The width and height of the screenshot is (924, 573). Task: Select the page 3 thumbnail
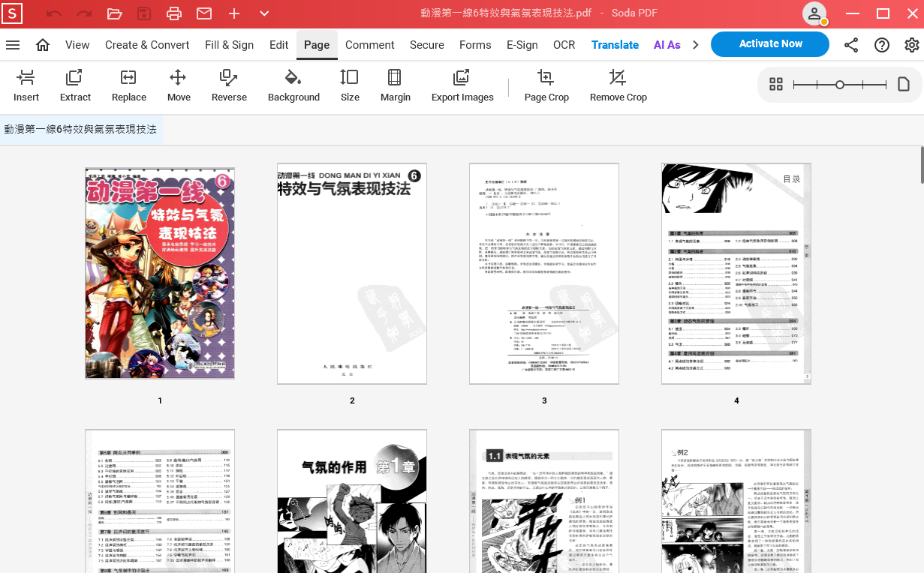544,274
